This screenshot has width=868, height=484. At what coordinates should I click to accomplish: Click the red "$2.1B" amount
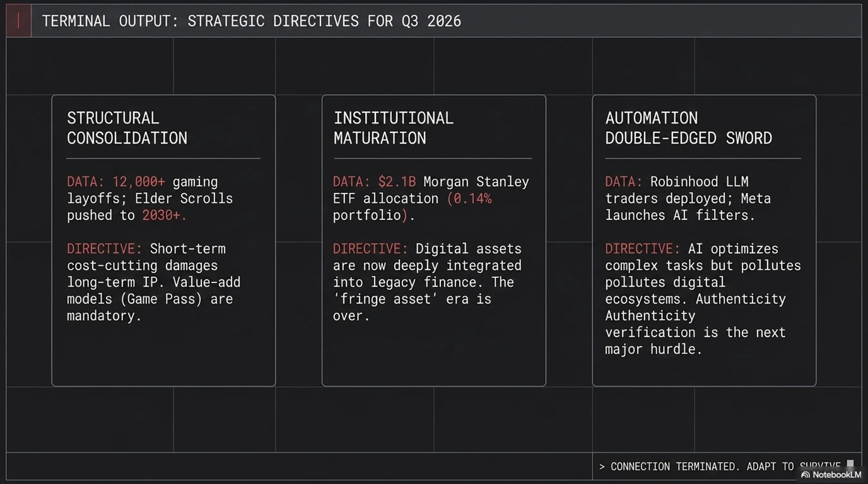[397, 182]
